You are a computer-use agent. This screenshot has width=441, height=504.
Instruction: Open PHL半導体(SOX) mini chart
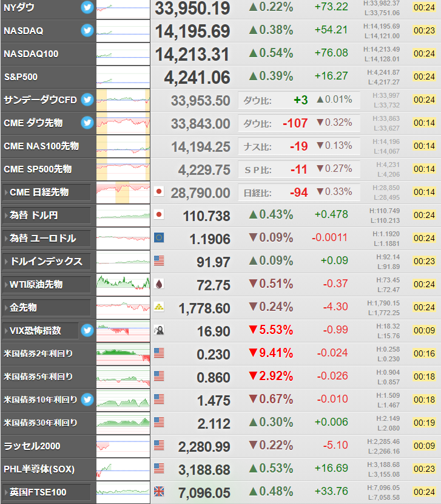123,469
